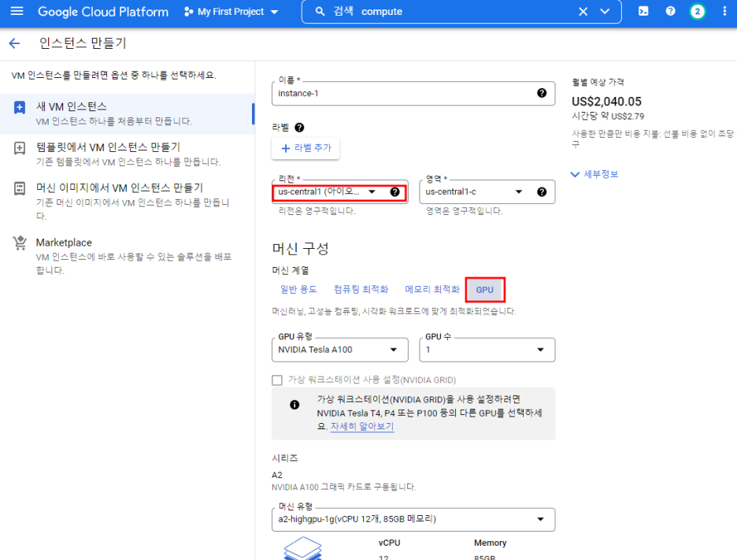The image size is (737, 560).
Task: Open the 영역 us-central1-c dropdown
Action: click(487, 192)
